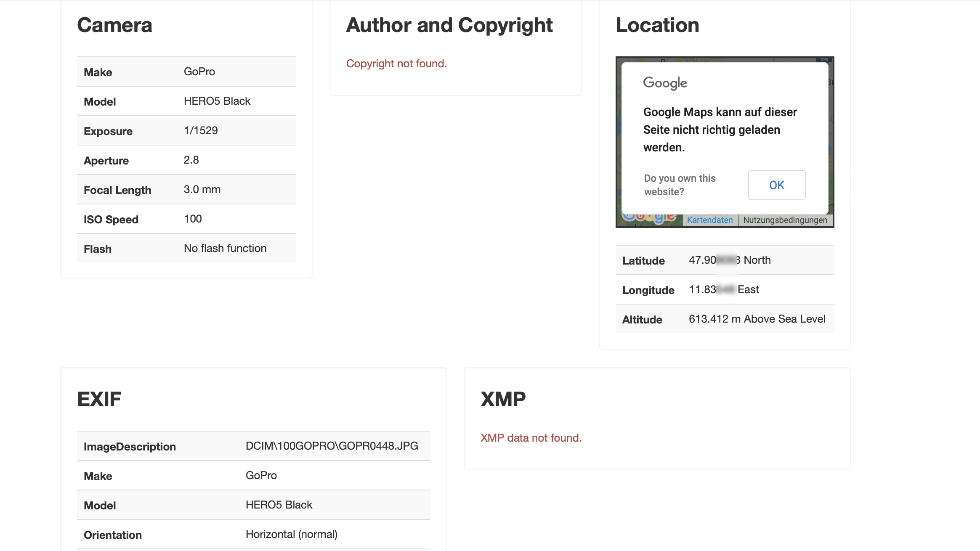Viewport: 980px width, 551px height.
Task: Click the Kartendaten map link
Action: [x=709, y=220]
